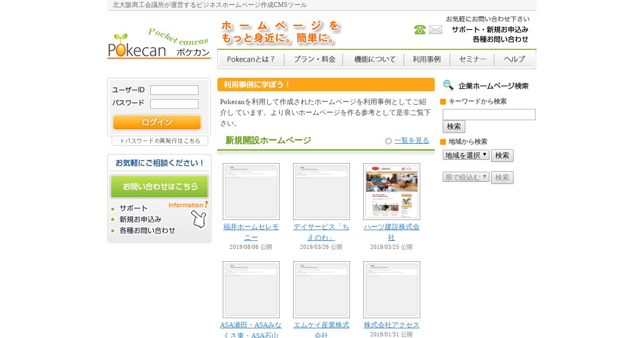Viewport: 644px width, 338px height.
Task: Open the 利用事例 menu item
Action: coord(427,60)
